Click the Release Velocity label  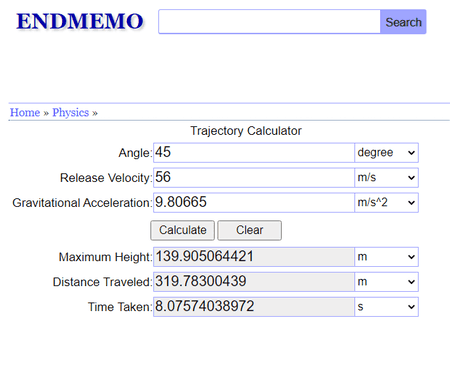pos(106,178)
